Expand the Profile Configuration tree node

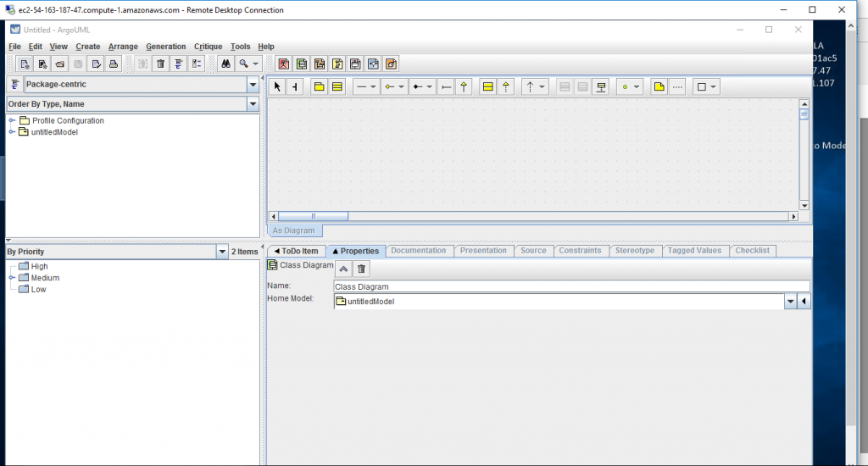tap(12, 120)
